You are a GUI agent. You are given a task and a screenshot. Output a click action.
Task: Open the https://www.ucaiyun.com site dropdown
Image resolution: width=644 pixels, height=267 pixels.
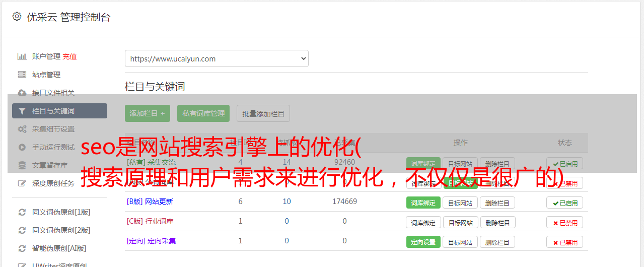[217, 58]
